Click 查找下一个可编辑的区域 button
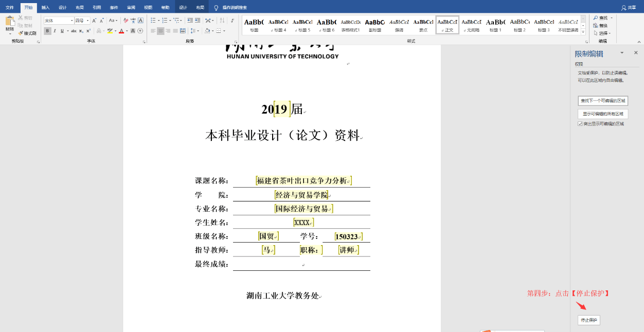Viewport: 644px width, 332px height. tap(603, 101)
